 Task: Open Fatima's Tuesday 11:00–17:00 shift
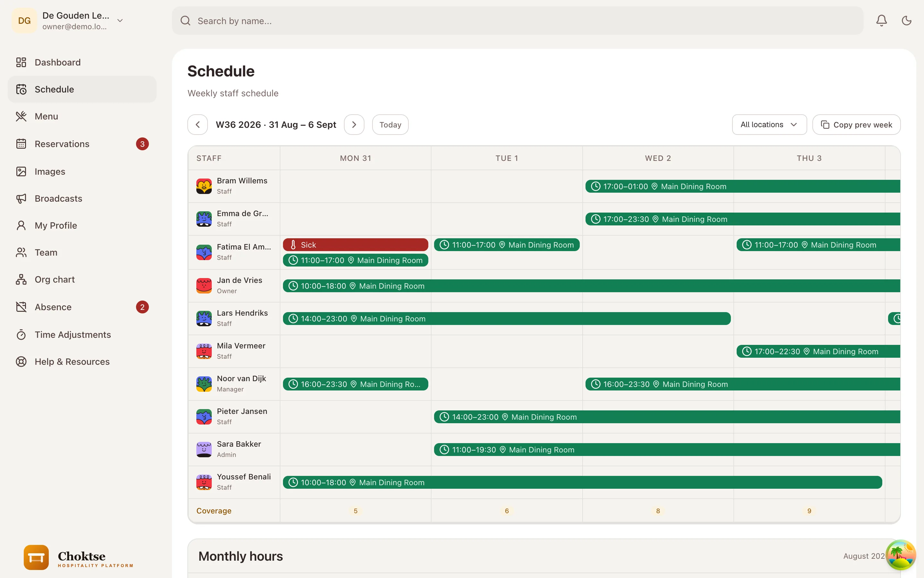507,245
